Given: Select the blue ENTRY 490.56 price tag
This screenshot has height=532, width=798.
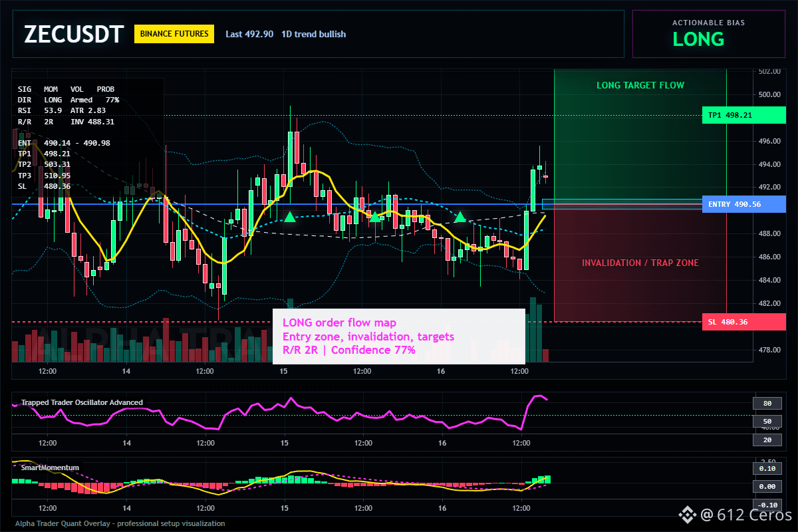Looking at the screenshot, I should tap(743, 204).
